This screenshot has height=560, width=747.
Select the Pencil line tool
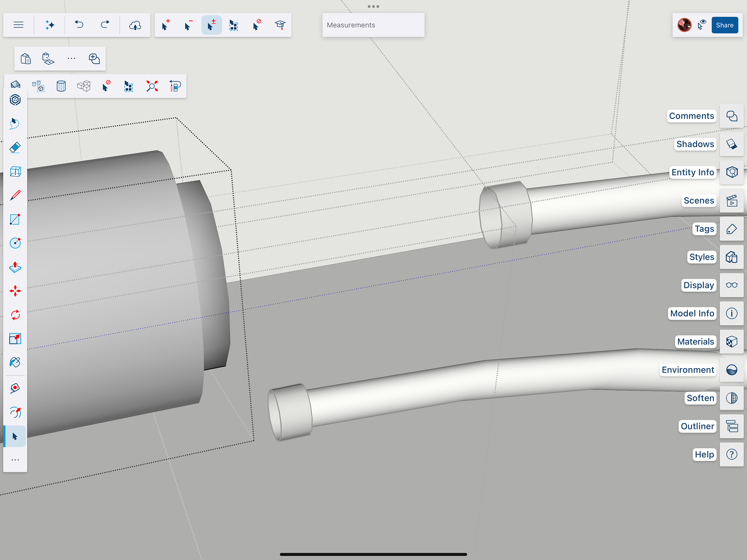point(15,195)
